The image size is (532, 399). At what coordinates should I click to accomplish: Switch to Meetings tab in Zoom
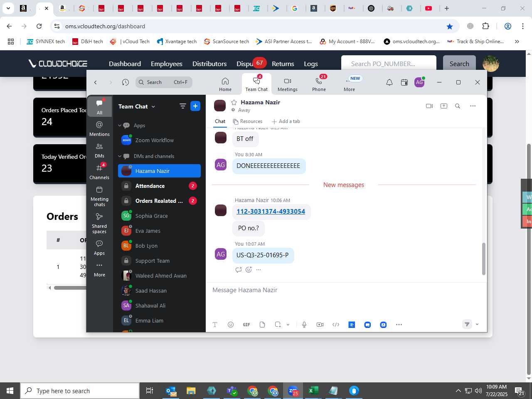pos(287,84)
